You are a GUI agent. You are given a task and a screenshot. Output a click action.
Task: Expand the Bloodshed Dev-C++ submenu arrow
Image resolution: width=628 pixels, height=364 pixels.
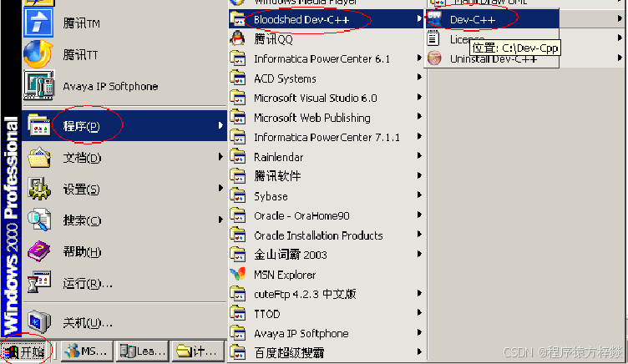coord(419,18)
